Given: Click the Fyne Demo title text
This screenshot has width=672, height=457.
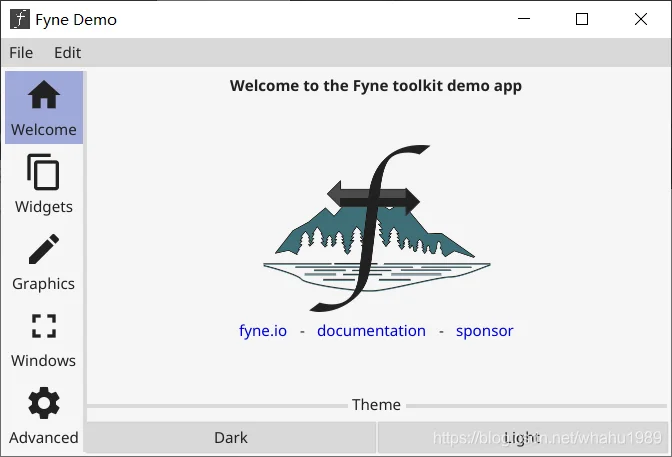Looking at the screenshot, I should pyautogui.click(x=76, y=20).
